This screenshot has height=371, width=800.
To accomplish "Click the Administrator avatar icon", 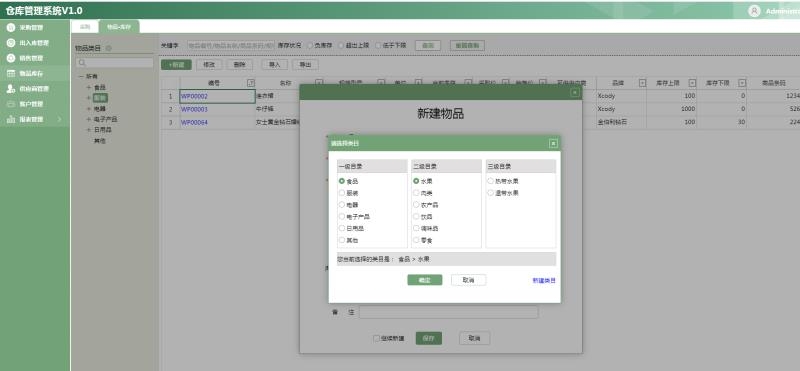I will pos(754,11).
